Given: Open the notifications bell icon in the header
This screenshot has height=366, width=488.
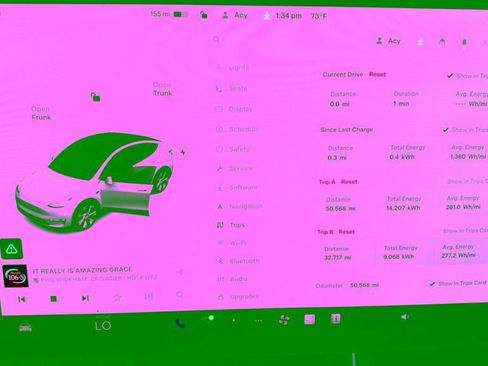Looking at the screenshot, I should [x=464, y=42].
